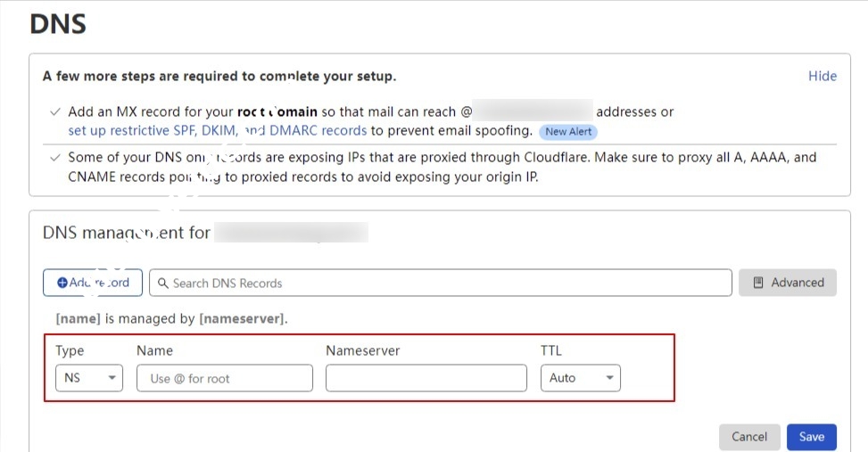Click the book icon on the Advanced button

(758, 283)
